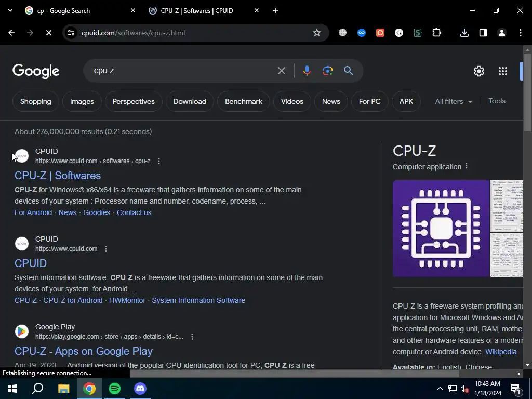Open the purple CPU-Z logo image
Viewport: 532px width, 399px height.
441,229
